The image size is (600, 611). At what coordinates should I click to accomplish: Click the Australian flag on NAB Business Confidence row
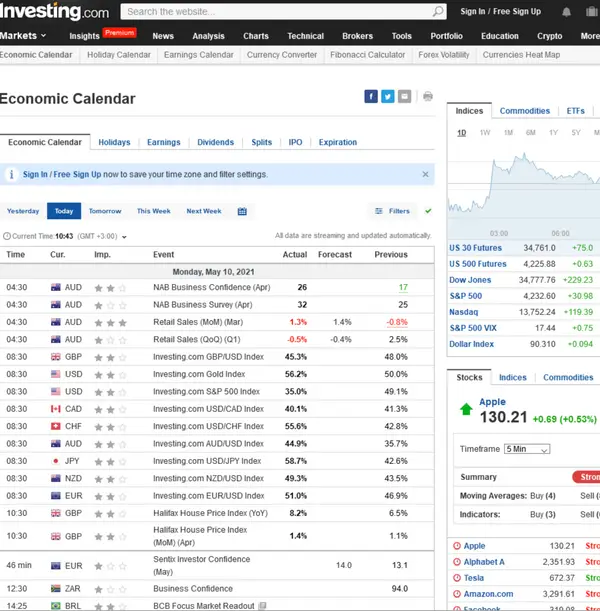click(x=56, y=288)
